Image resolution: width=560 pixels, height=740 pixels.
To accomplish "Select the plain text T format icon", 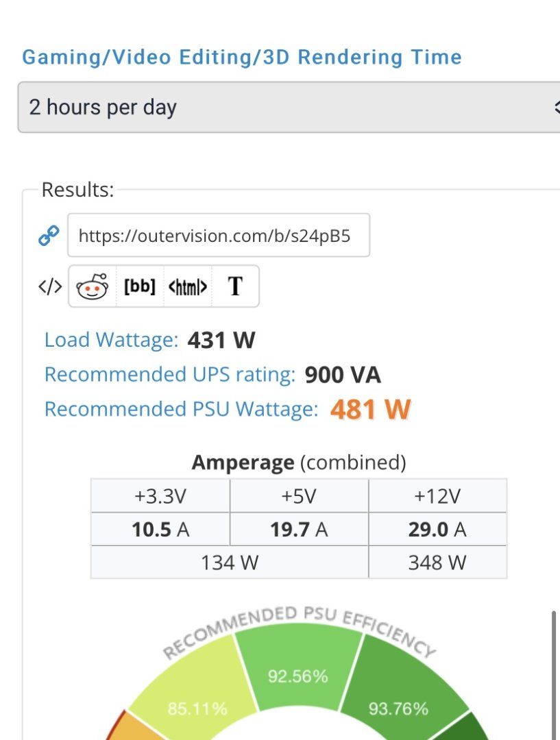I will click(235, 286).
